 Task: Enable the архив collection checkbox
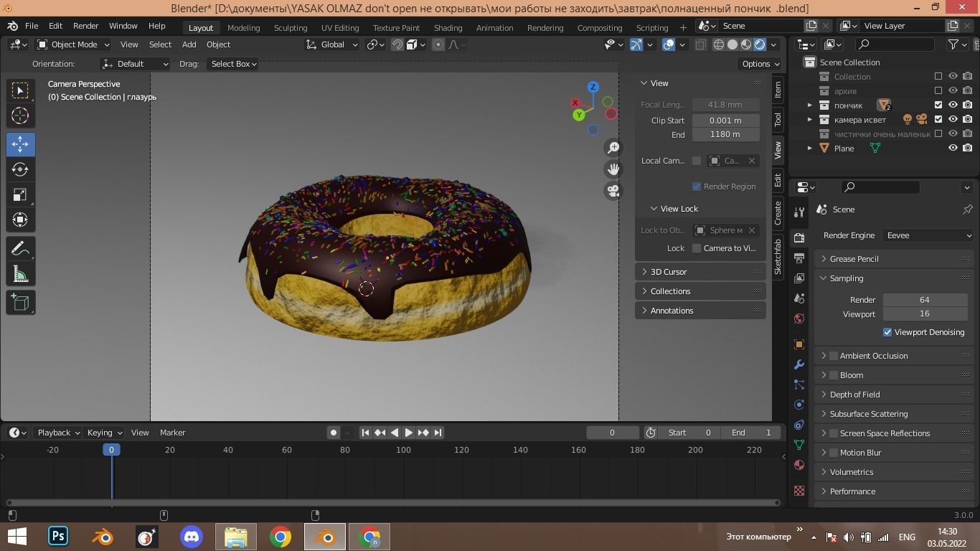point(938,90)
